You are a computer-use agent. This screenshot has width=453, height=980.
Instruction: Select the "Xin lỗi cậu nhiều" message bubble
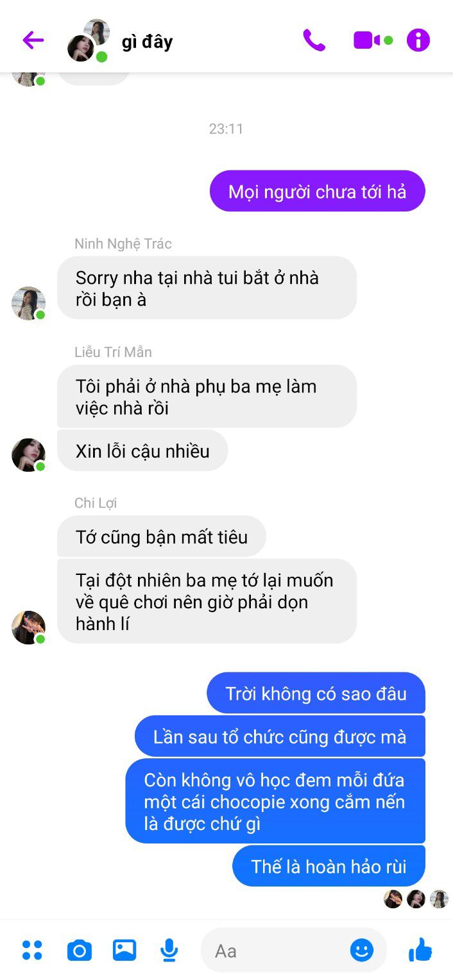(x=142, y=451)
